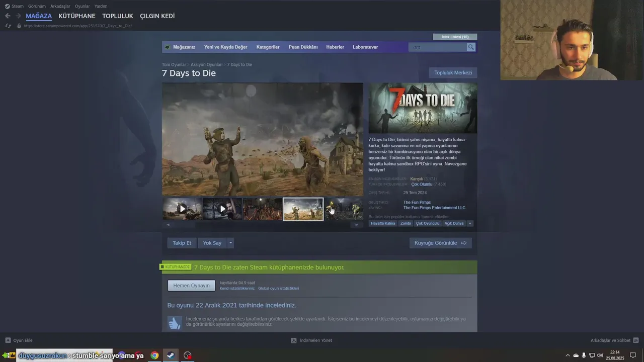This screenshot has width=644, height=362.
Task: Click the Hemen Oynayın button
Action: click(191, 286)
